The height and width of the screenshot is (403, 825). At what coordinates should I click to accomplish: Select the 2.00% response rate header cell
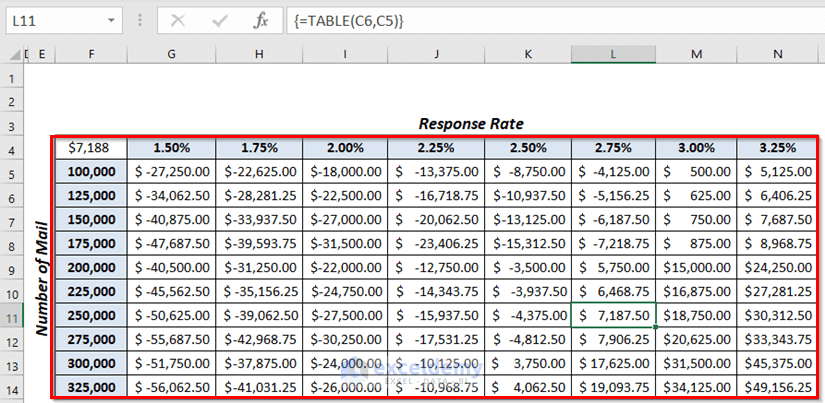coord(345,148)
